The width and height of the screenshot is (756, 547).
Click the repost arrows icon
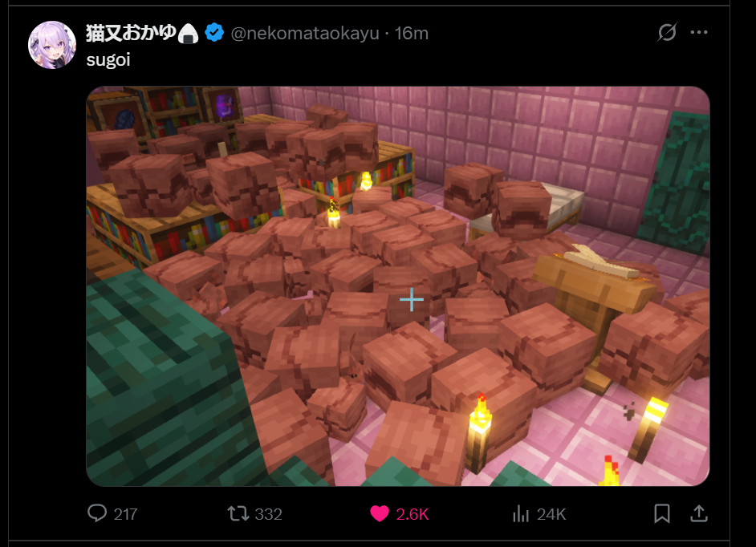[238, 514]
